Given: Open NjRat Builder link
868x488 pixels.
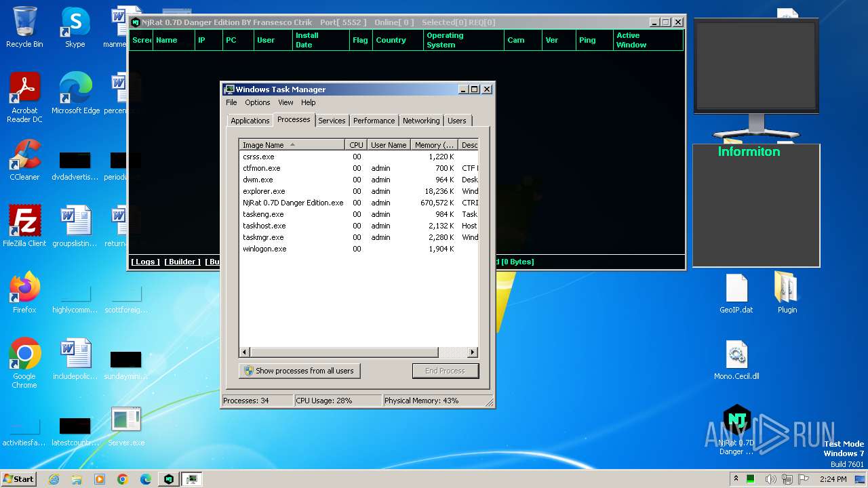Looking at the screenshot, I should [182, 262].
